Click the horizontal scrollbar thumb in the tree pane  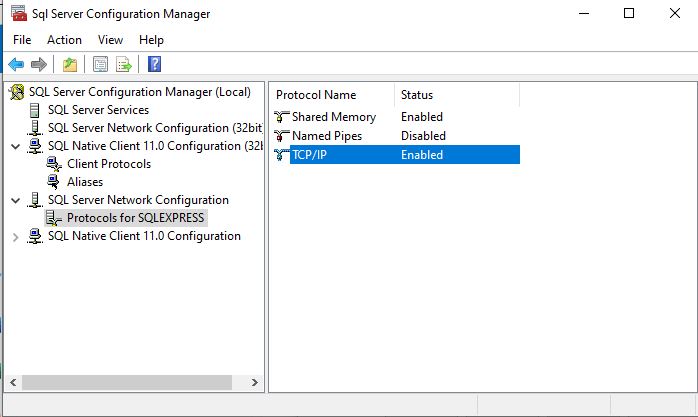click(x=127, y=382)
